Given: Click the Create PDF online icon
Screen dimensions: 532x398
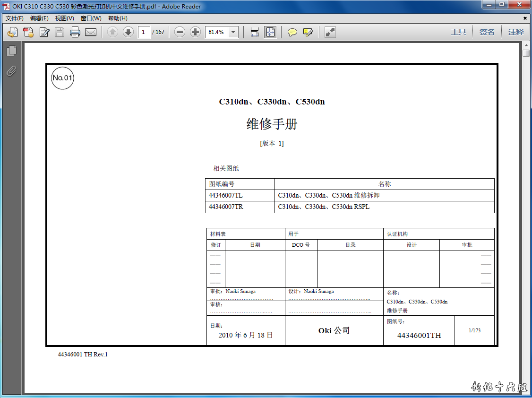Looking at the screenshot, I should (x=28, y=32).
